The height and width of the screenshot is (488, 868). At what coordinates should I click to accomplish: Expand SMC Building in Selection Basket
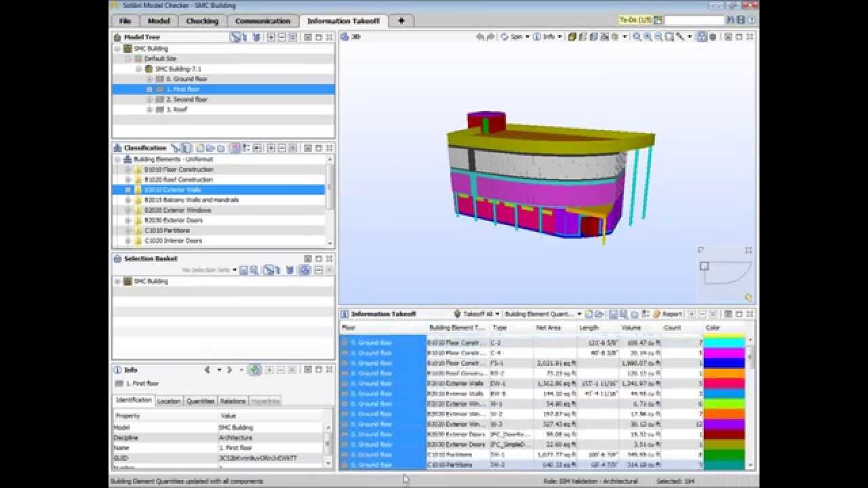tap(117, 281)
